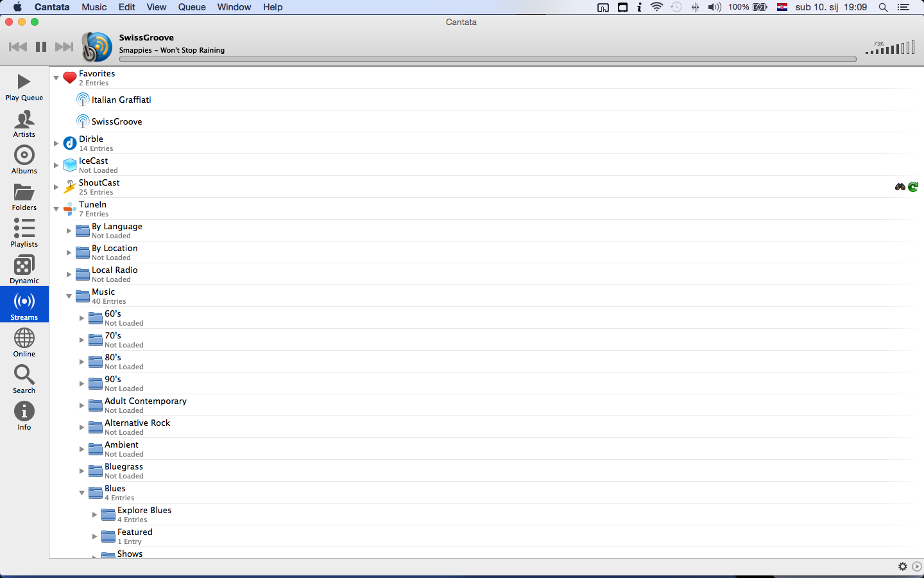Open the Info view in sidebar
The image size is (924, 578).
[x=24, y=416]
